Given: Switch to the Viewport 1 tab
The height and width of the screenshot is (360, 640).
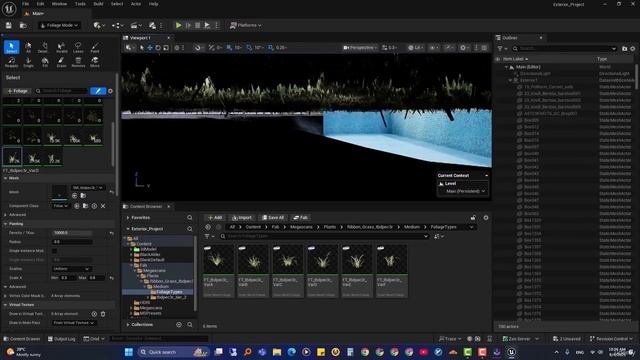Looking at the screenshot, I should click(x=140, y=38).
